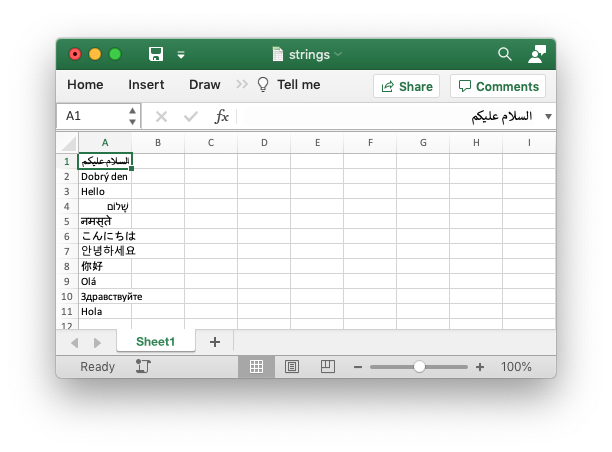This screenshot has width=612, height=452.
Task: Open the user account profile icon
Action: click(537, 54)
